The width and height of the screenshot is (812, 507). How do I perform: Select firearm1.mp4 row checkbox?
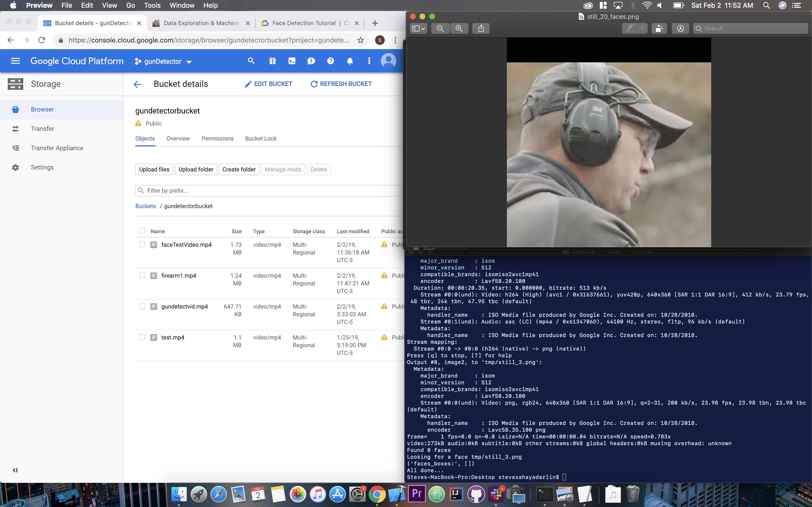click(x=142, y=275)
